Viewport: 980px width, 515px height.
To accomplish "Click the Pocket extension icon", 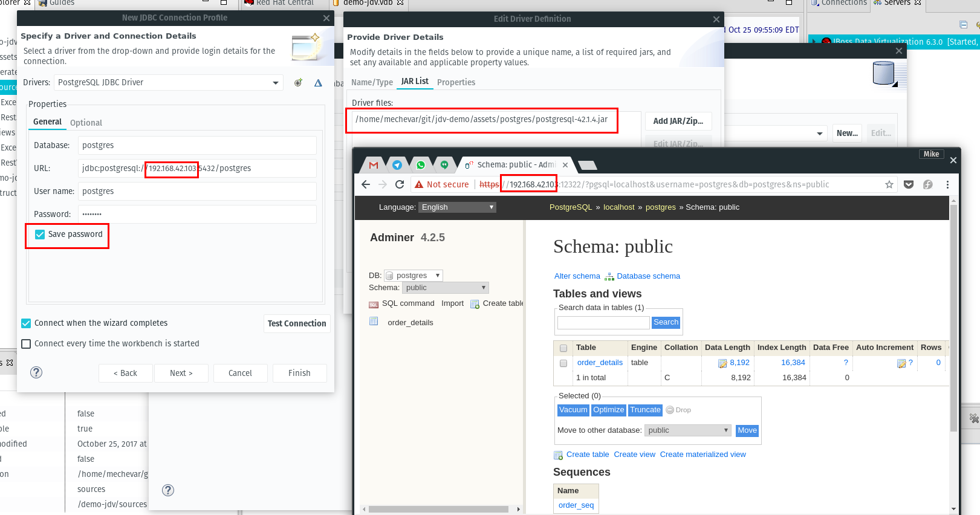I will [909, 184].
